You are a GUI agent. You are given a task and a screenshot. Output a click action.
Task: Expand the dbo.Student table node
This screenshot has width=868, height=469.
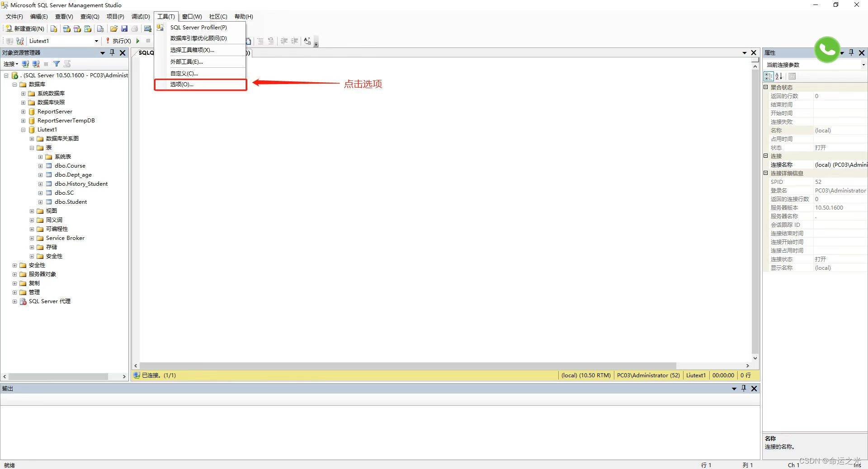40,202
